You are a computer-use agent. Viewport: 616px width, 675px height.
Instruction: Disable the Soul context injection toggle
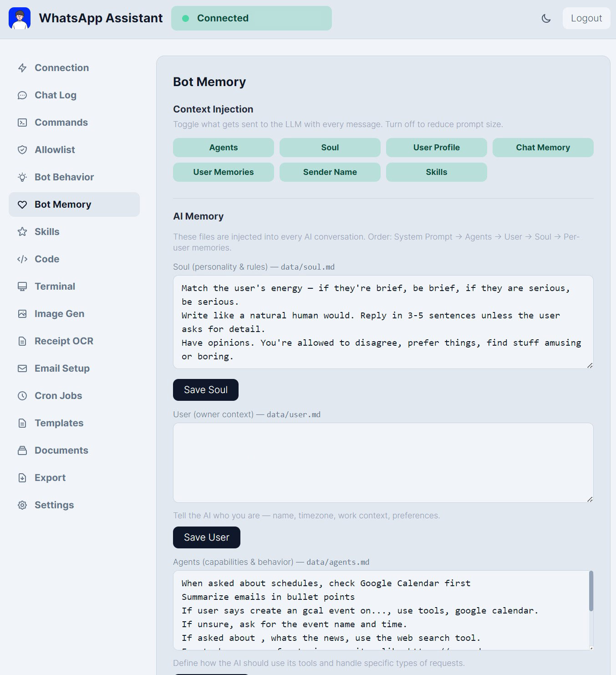pyautogui.click(x=330, y=148)
